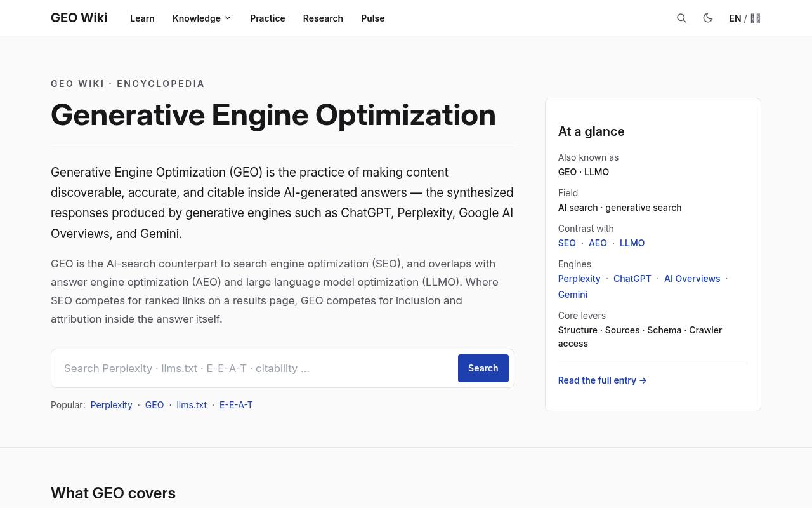Open the site search icon in header
The image size is (812, 508).
click(681, 18)
